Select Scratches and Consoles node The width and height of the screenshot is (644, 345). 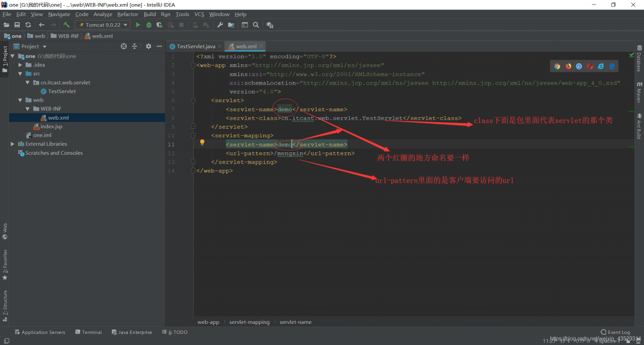[54, 153]
